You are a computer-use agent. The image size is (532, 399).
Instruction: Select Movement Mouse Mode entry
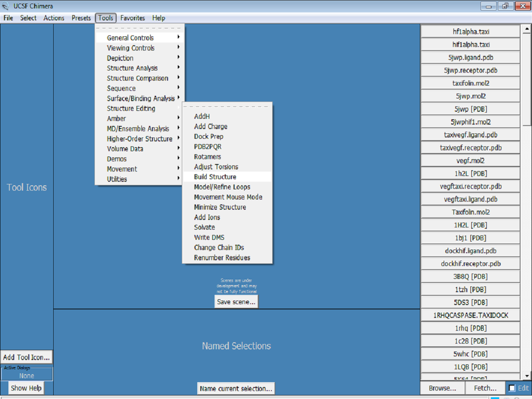tap(227, 197)
